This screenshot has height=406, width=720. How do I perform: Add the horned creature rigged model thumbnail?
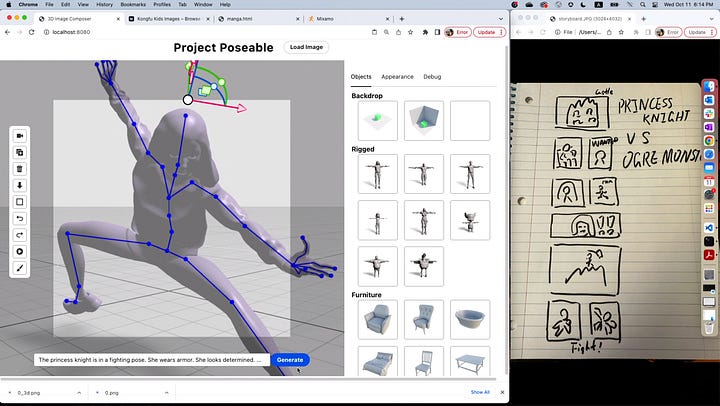(470, 220)
